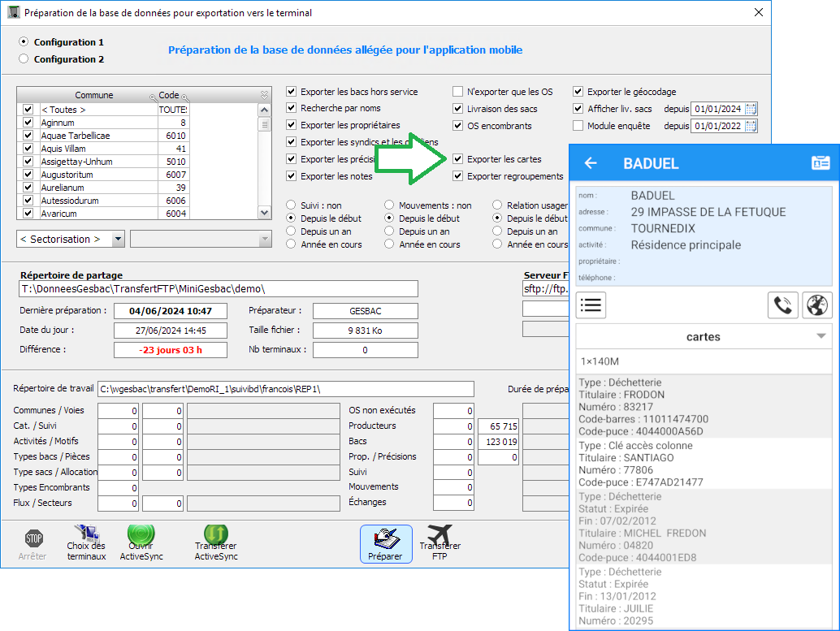
Task: Click the Commune column header
Action: click(93, 95)
